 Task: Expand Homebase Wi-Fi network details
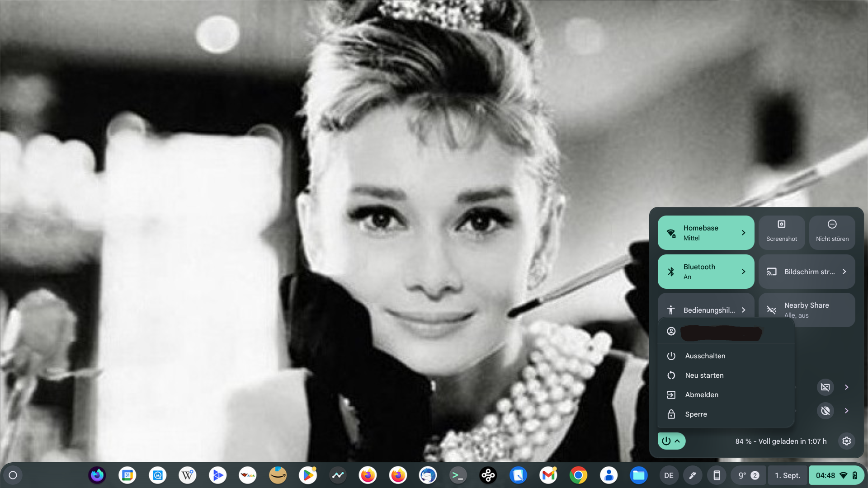743,233
